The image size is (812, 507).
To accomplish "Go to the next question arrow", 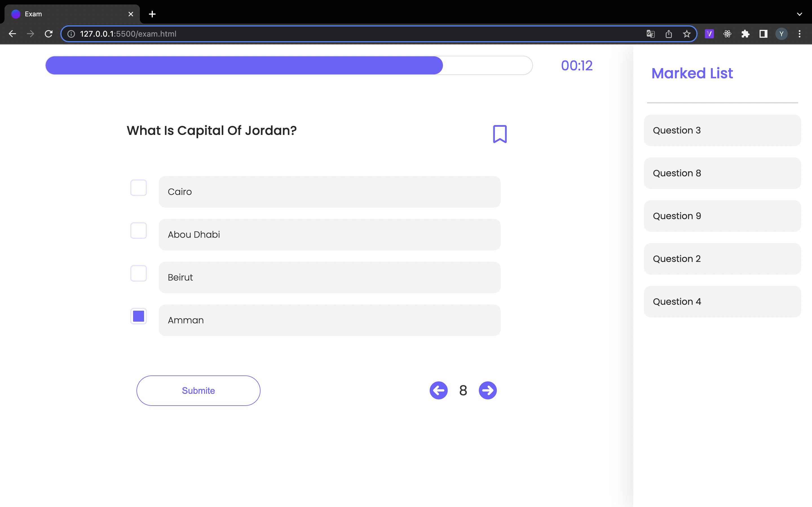I will pos(487,390).
